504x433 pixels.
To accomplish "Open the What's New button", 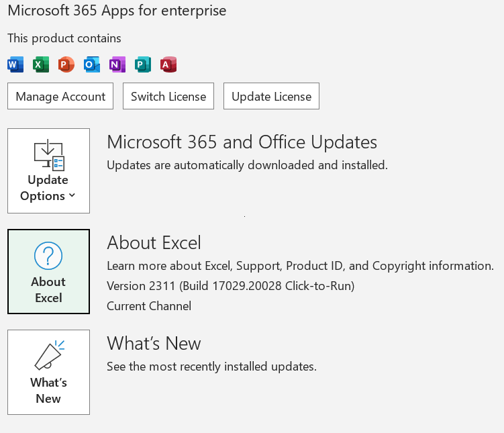I will tap(48, 372).
